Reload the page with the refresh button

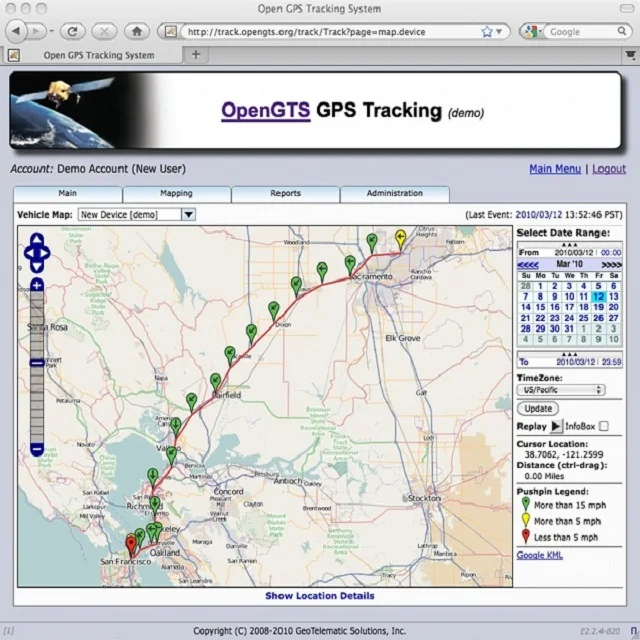[x=73, y=31]
